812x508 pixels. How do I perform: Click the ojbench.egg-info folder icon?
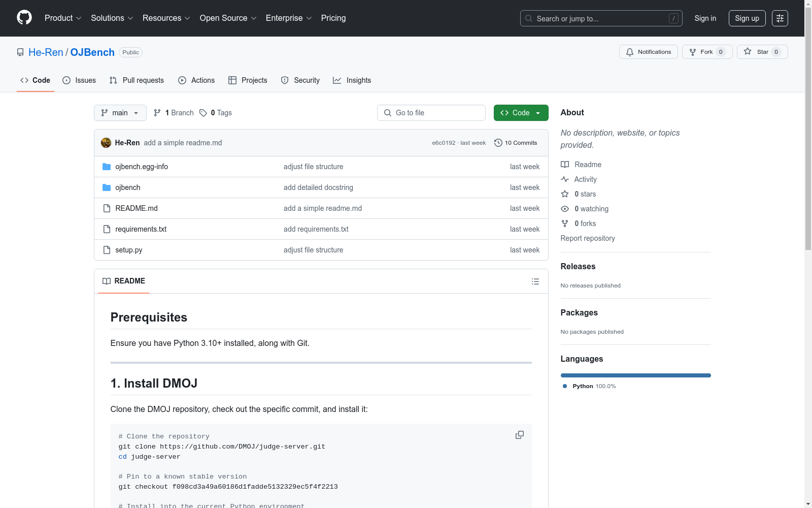click(x=107, y=167)
